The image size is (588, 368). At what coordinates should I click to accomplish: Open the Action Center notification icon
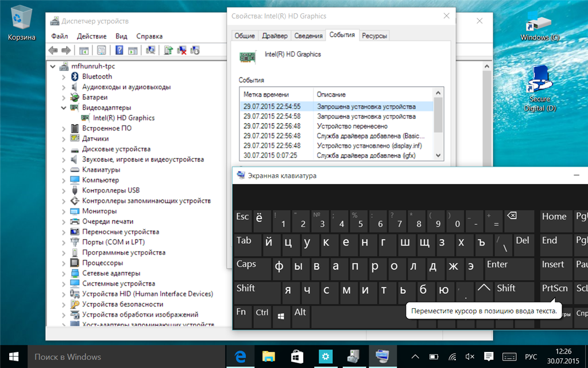(x=488, y=356)
